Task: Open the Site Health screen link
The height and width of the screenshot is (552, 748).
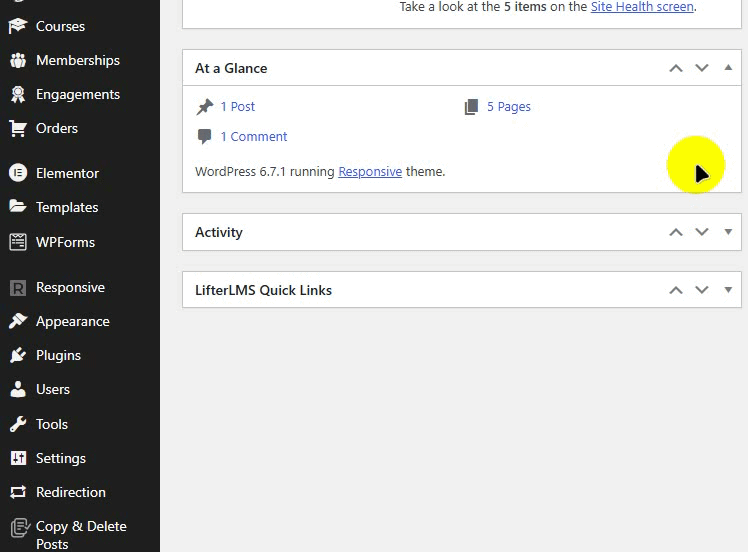Action: tap(642, 7)
